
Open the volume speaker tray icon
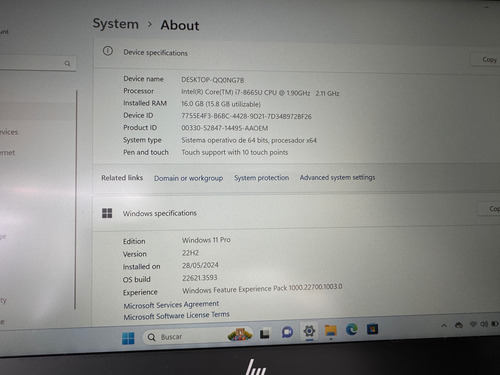point(484,324)
